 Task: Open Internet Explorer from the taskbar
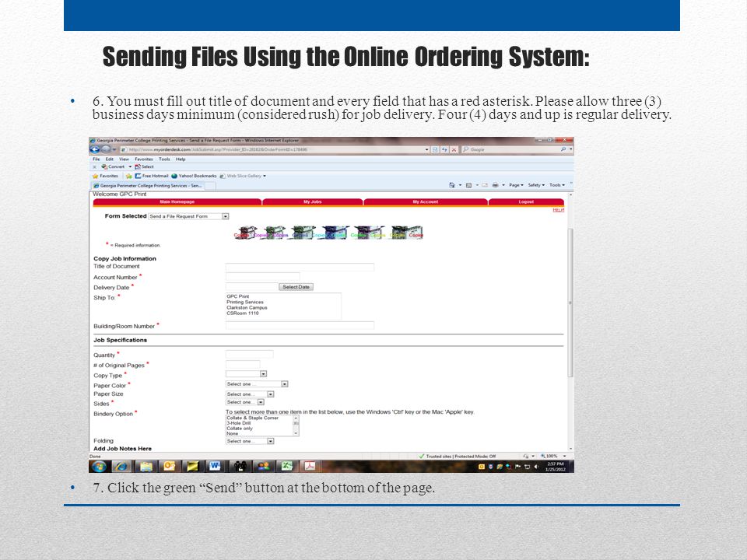coord(122,466)
